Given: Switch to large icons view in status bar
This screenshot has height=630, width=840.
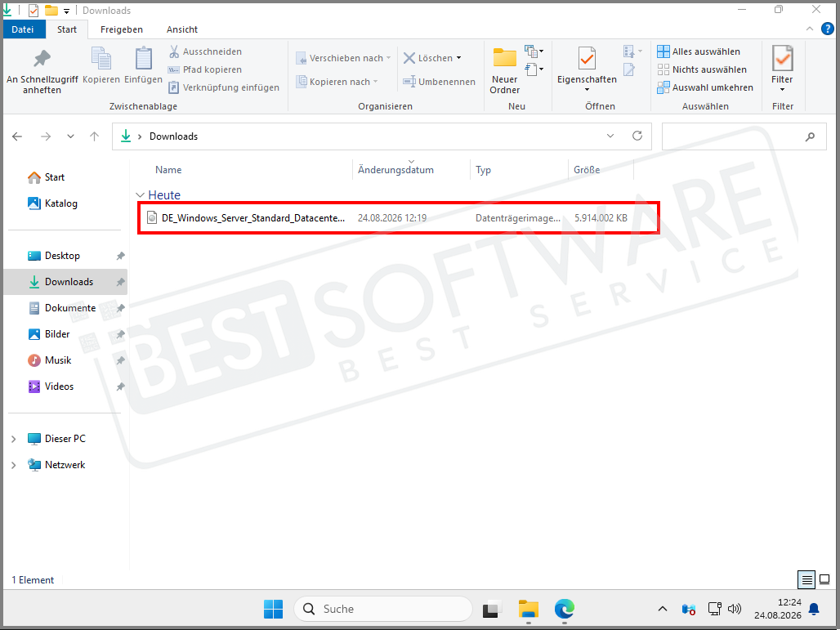Looking at the screenshot, I should coord(824,579).
